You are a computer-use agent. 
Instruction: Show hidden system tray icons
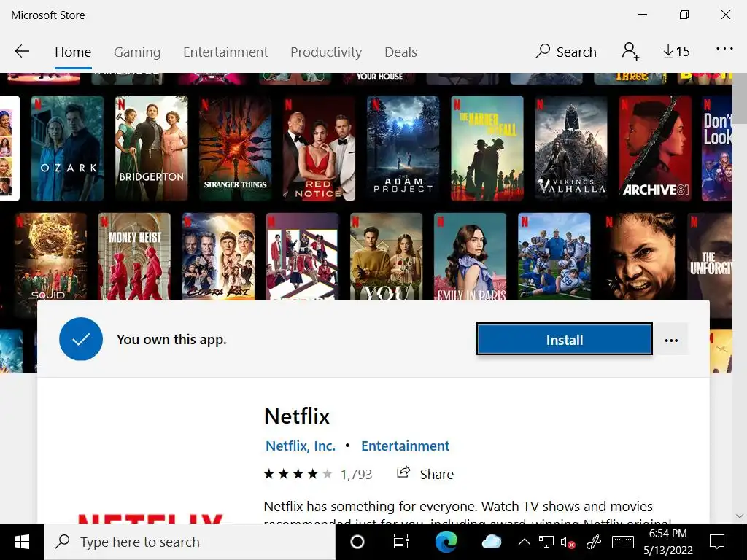coord(524,542)
